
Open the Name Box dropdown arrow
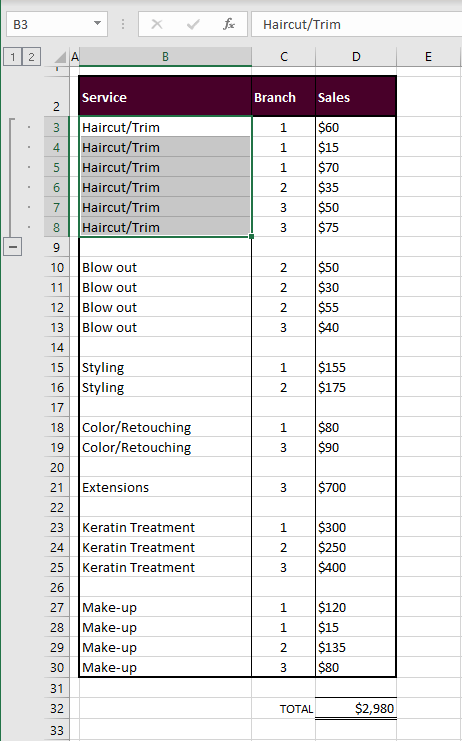point(97,24)
